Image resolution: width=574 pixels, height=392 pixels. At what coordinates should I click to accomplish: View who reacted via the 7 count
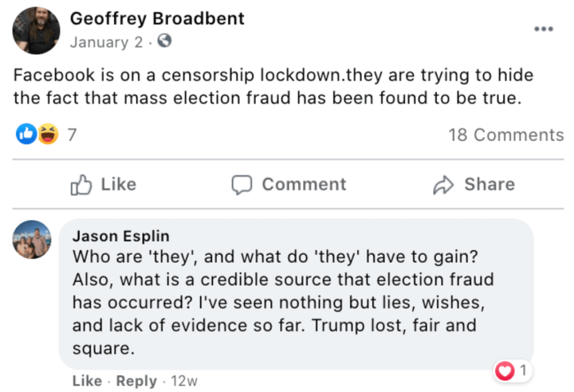click(x=72, y=135)
